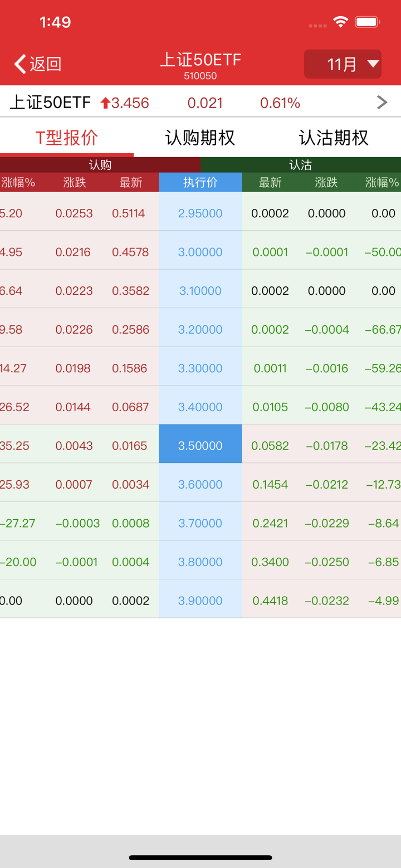Tap the 执行价 column header
This screenshot has height=868, width=401.
point(200,182)
